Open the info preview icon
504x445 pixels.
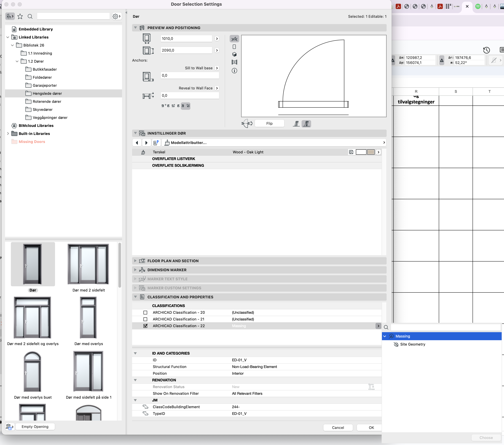click(x=234, y=71)
